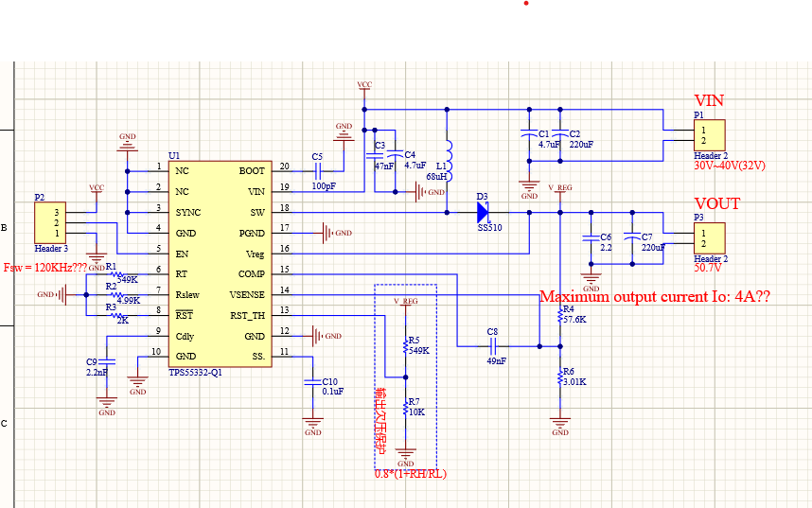
Task: Click the U1 designator label
Action: [x=174, y=156]
